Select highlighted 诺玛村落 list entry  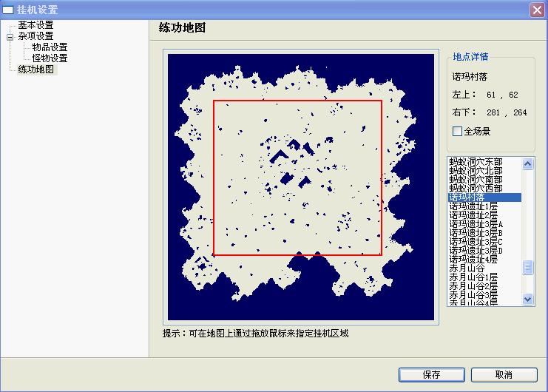coord(484,197)
